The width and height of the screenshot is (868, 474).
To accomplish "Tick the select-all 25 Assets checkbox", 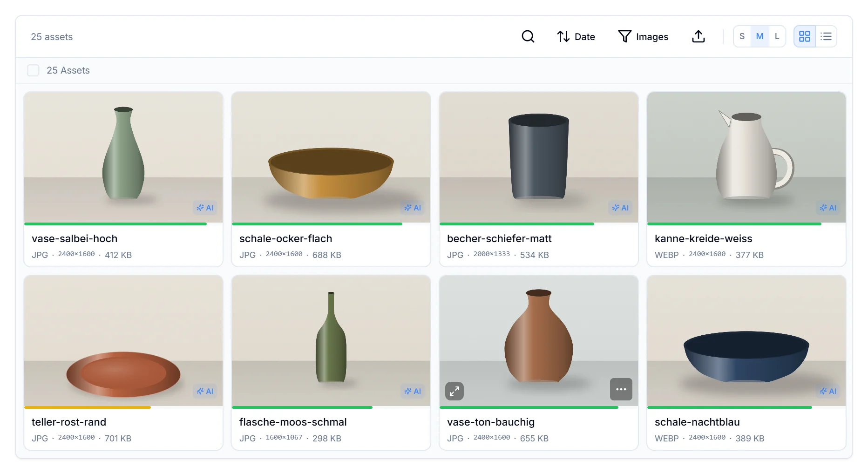I will pyautogui.click(x=33, y=70).
